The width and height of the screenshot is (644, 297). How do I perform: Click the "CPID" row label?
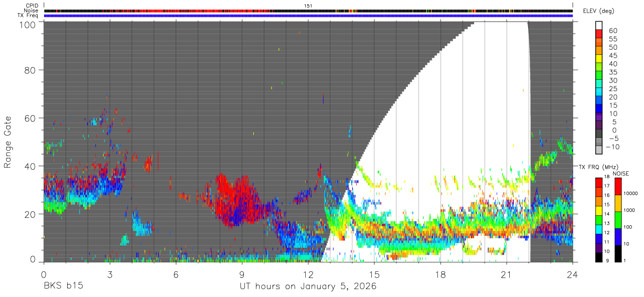point(33,5)
